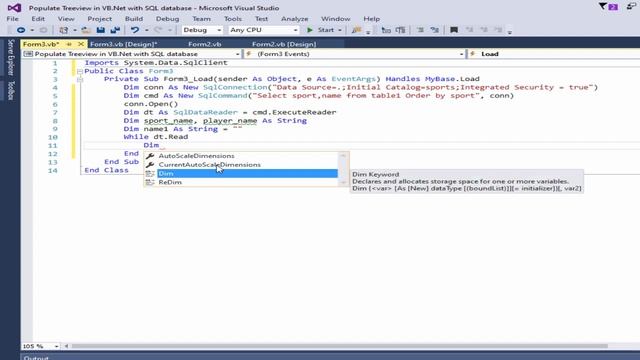Click the New Project toolbar icon
The width and height of the screenshot is (640, 360).
click(x=63, y=30)
